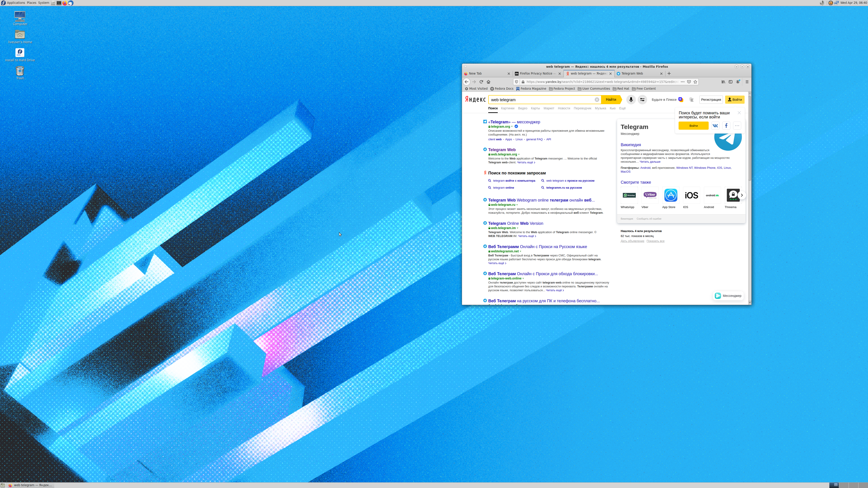Open User Communities bookmarks folder
The height and width of the screenshot is (488, 868).
(x=594, y=89)
